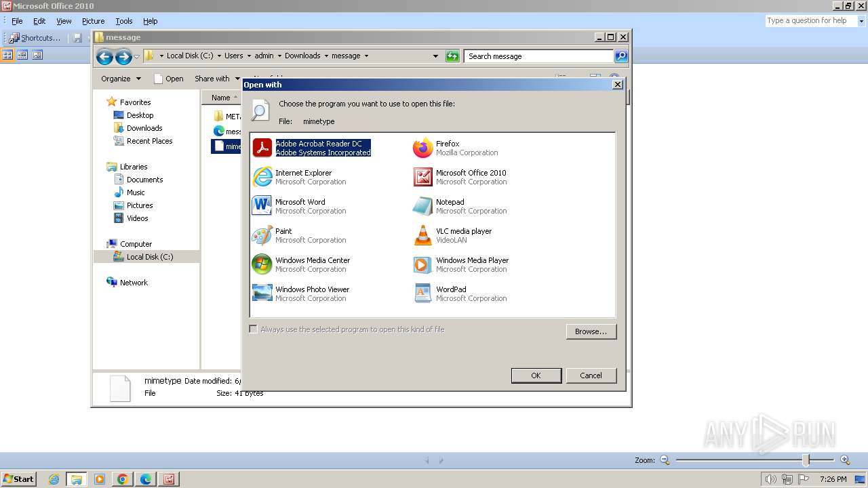Open the address bar history dropdown
The width and height of the screenshot is (868, 488).
point(435,56)
